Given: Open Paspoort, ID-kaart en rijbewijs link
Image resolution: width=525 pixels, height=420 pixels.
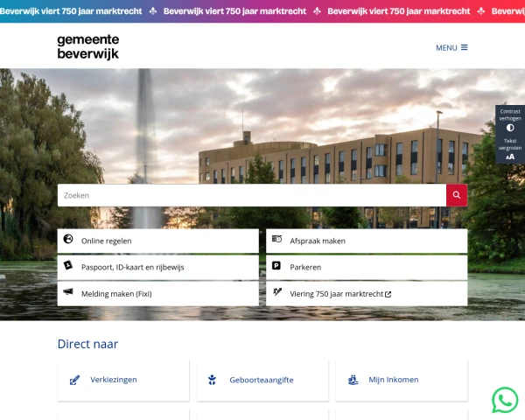Looking at the screenshot, I should [x=158, y=267].
